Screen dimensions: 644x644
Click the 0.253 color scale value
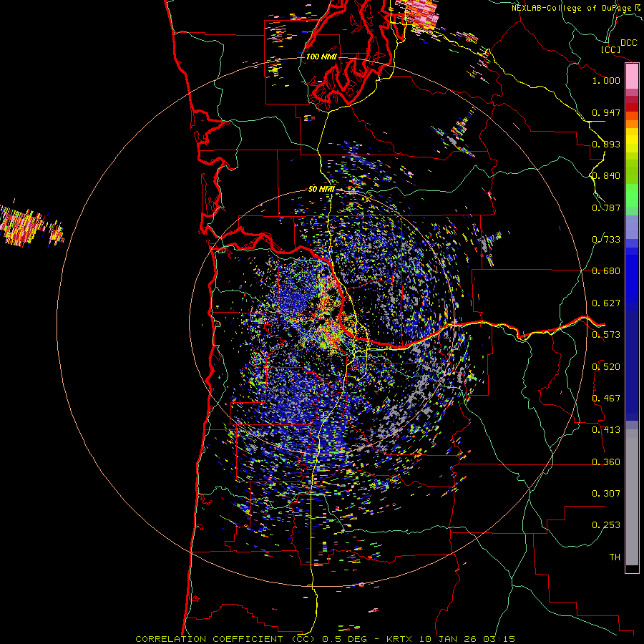(x=606, y=525)
